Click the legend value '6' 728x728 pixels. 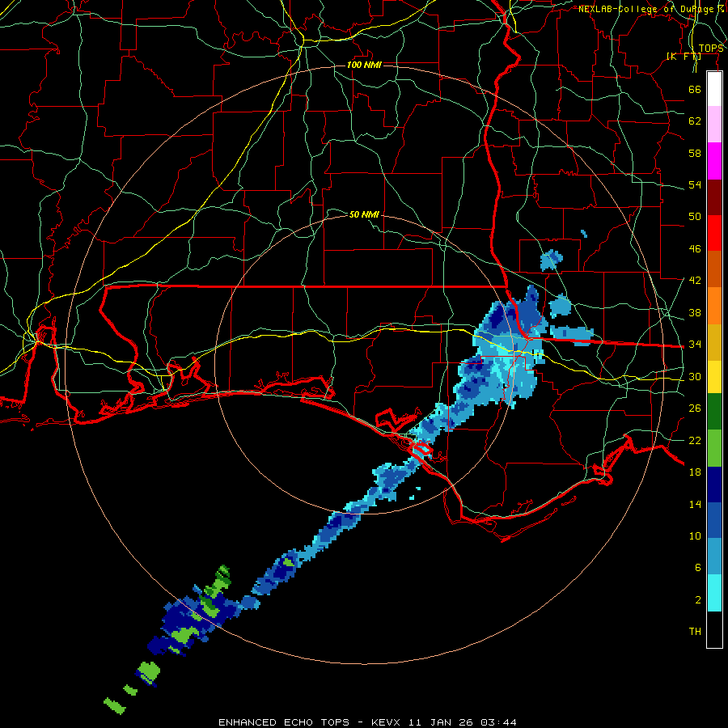(698, 568)
